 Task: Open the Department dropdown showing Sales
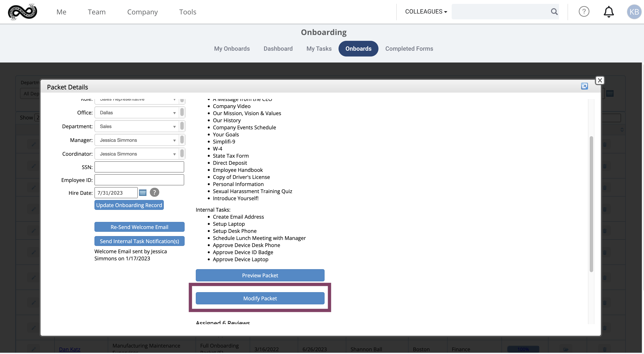click(x=140, y=126)
